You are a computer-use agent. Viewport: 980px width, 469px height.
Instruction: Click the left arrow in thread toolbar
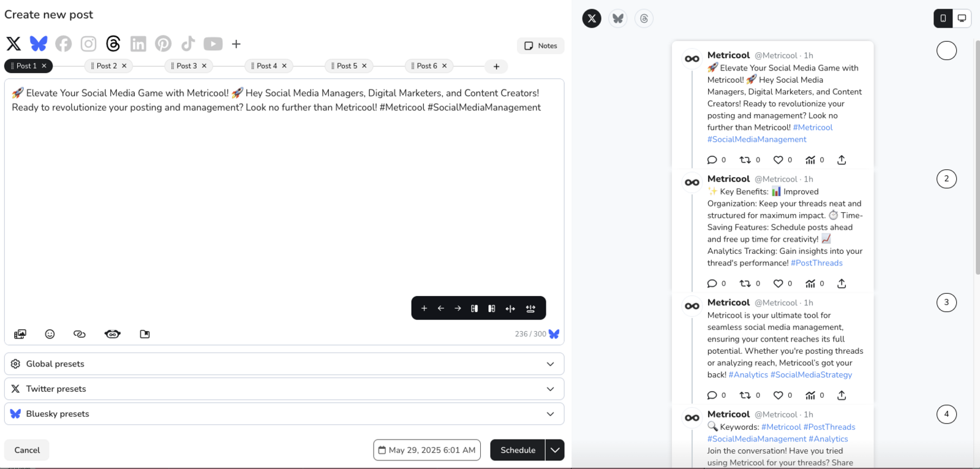[x=441, y=308]
